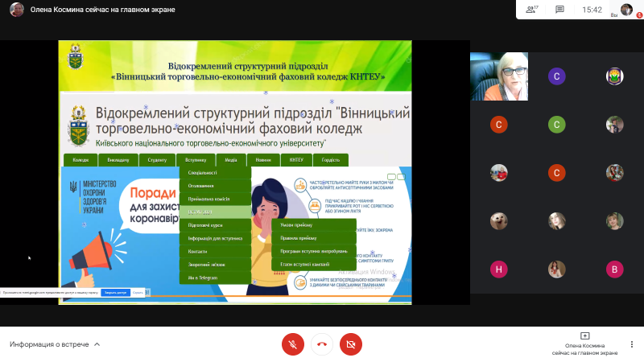Choose the highlighted ВСТУП 2021 menu entry
This screenshot has height=362, width=644.
coord(215,212)
